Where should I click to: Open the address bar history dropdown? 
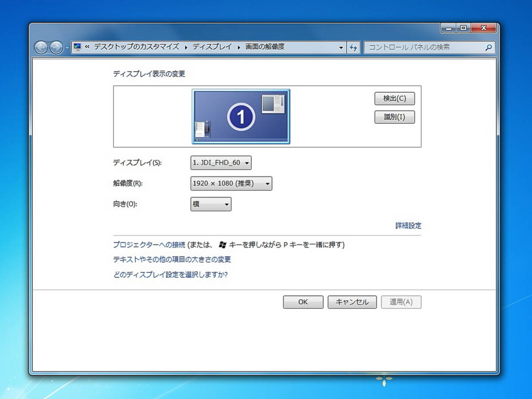341,47
